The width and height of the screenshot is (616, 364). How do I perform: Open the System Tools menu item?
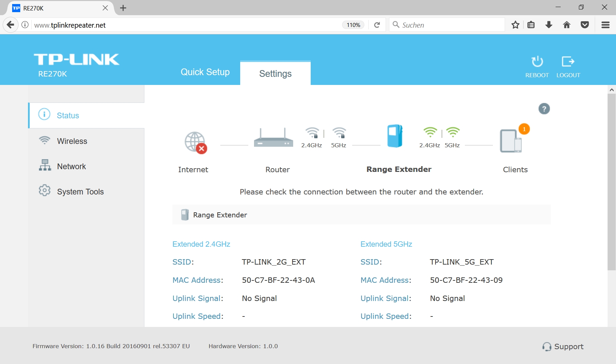(86, 191)
